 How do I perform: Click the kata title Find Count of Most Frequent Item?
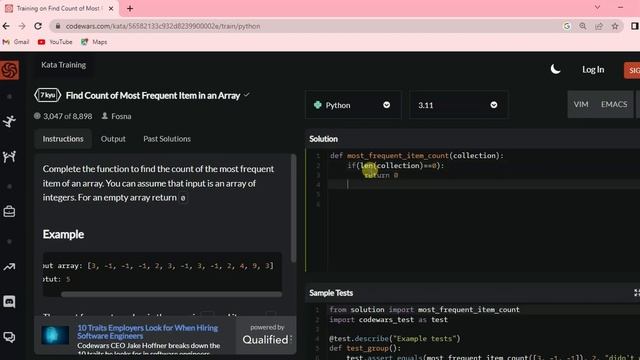pos(153,96)
